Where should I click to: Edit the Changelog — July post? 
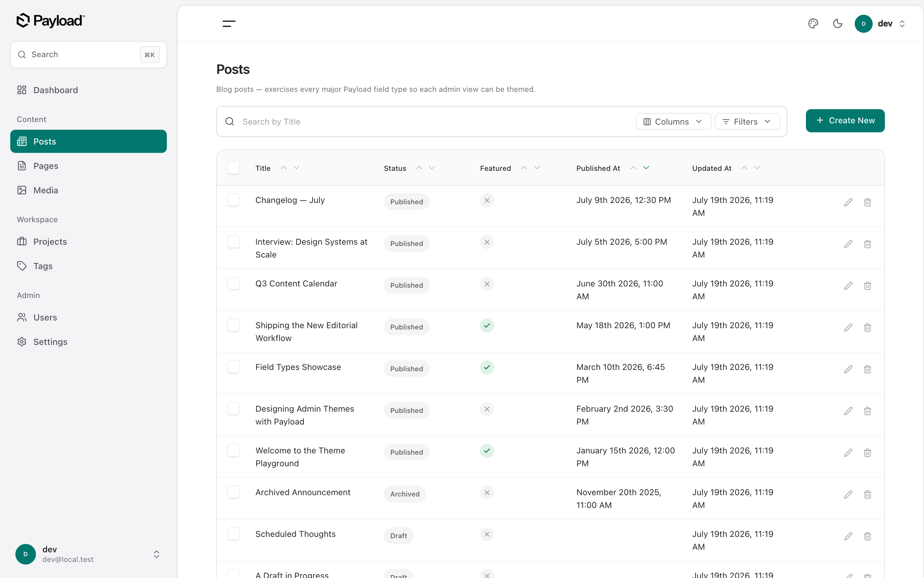[x=848, y=202]
